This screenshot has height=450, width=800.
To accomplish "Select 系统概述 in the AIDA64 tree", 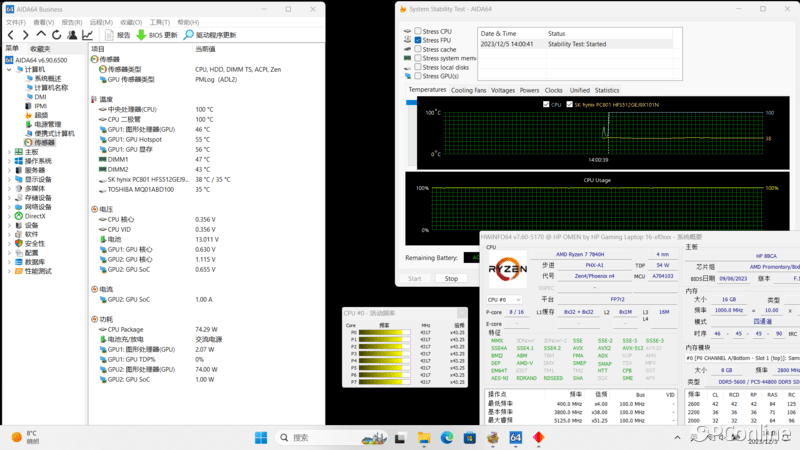I will click(x=43, y=78).
